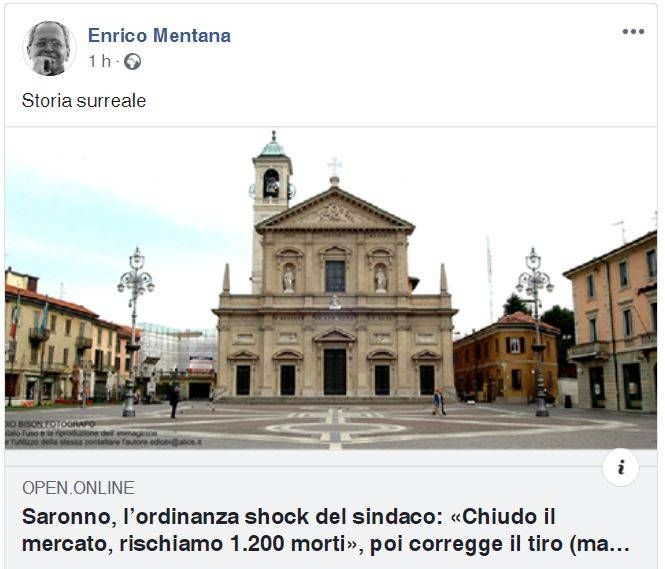
Task: Click the cross atop the church facade
Action: (x=335, y=166)
